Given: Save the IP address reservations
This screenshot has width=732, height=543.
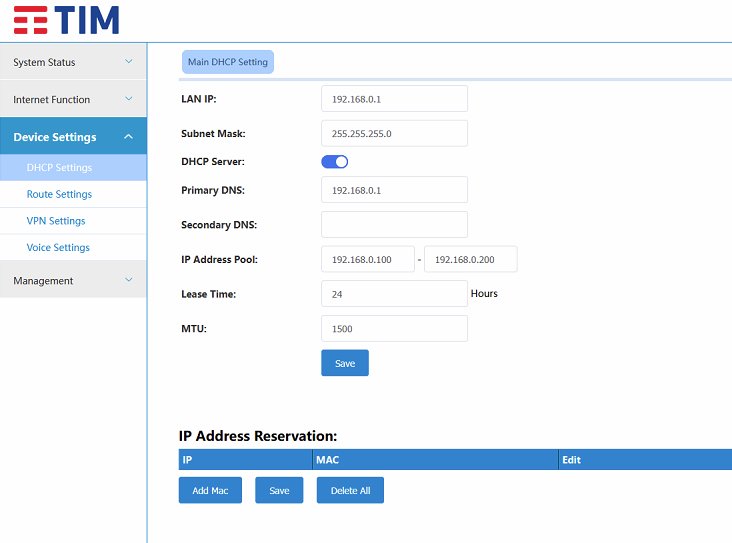Looking at the screenshot, I should coord(279,491).
